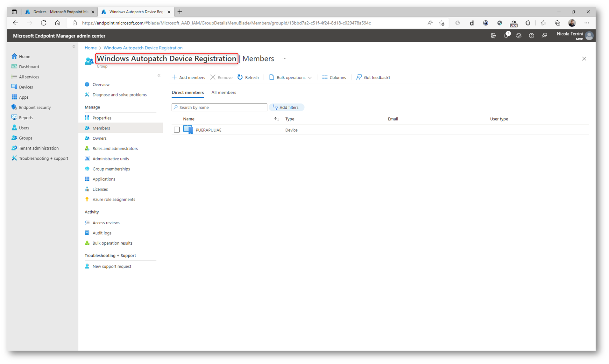Click the Search by name field
The image size is (609, 364).
pyautogui.click(x=219, y=108)
